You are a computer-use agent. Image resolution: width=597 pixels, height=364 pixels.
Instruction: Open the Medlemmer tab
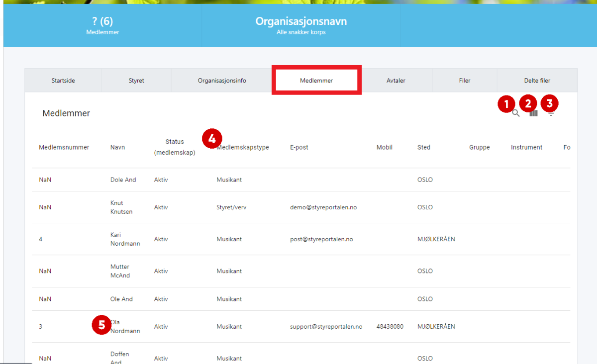pos(316,81)
